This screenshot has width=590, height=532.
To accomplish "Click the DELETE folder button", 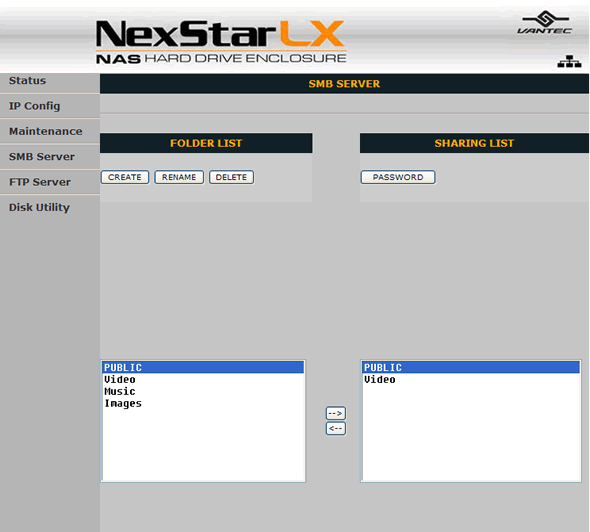I will coord(231,177).
